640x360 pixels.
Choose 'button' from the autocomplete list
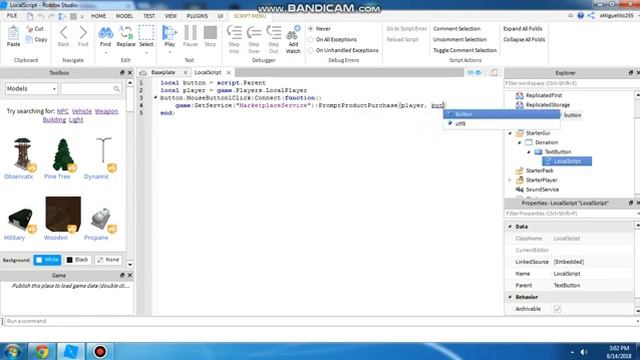[x=502, y=114]
